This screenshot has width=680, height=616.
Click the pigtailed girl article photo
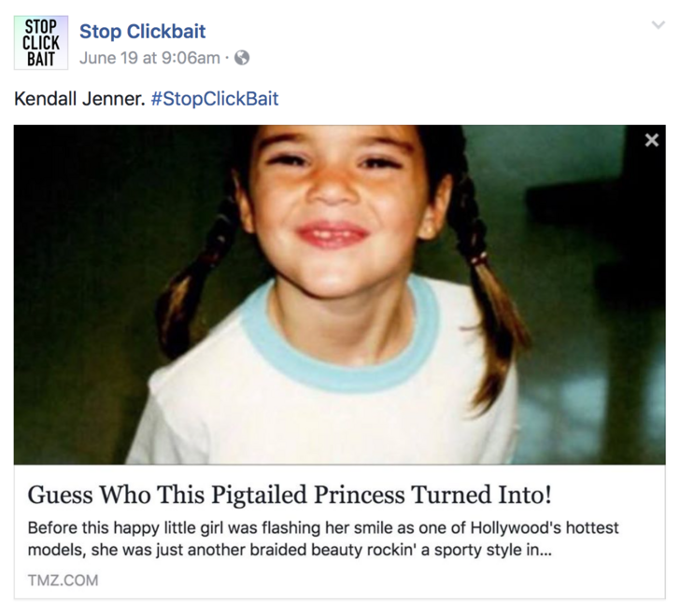(339, 294)
